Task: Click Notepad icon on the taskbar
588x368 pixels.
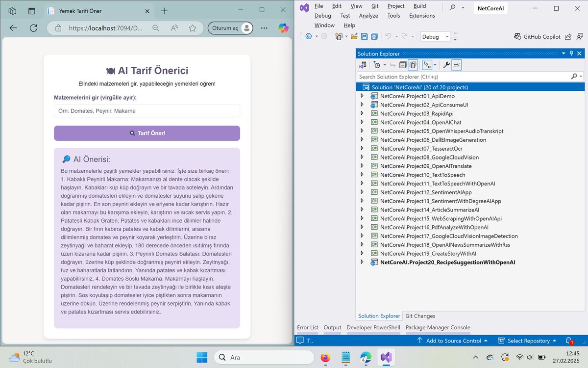Action: click(x=345, y=357)
